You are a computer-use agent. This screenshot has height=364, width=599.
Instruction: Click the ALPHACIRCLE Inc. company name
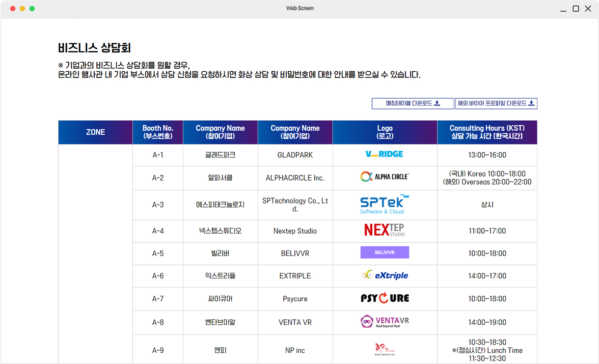[x=295, y=178]
